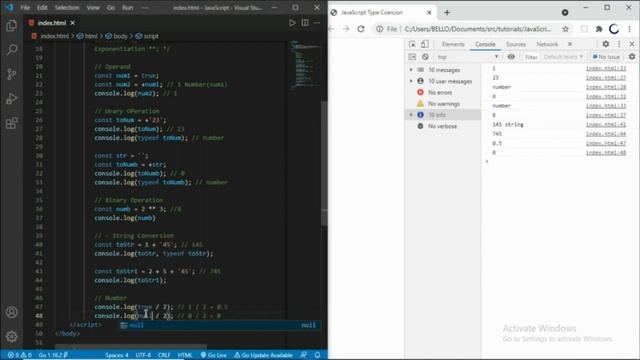Viewport: 640px width, 360px height.
Task: Change line ending via CRLF
Action: (x=164, y=355)
